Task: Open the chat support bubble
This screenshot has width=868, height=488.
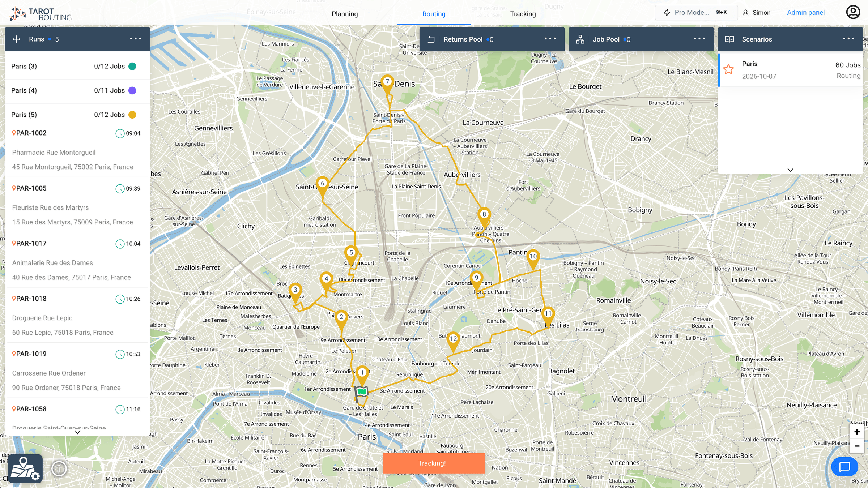Action: (x=844, y=467)
